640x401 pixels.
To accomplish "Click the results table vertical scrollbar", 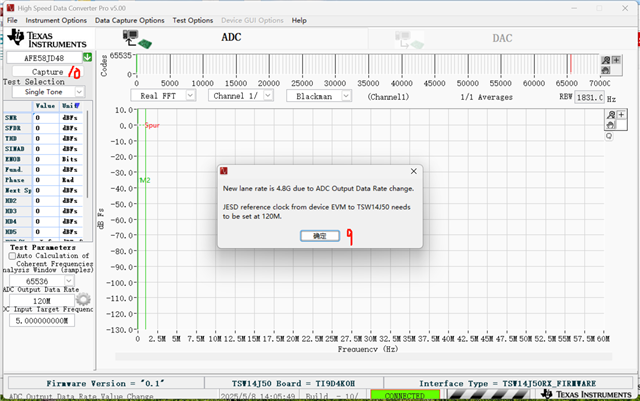I will point(87,154).
